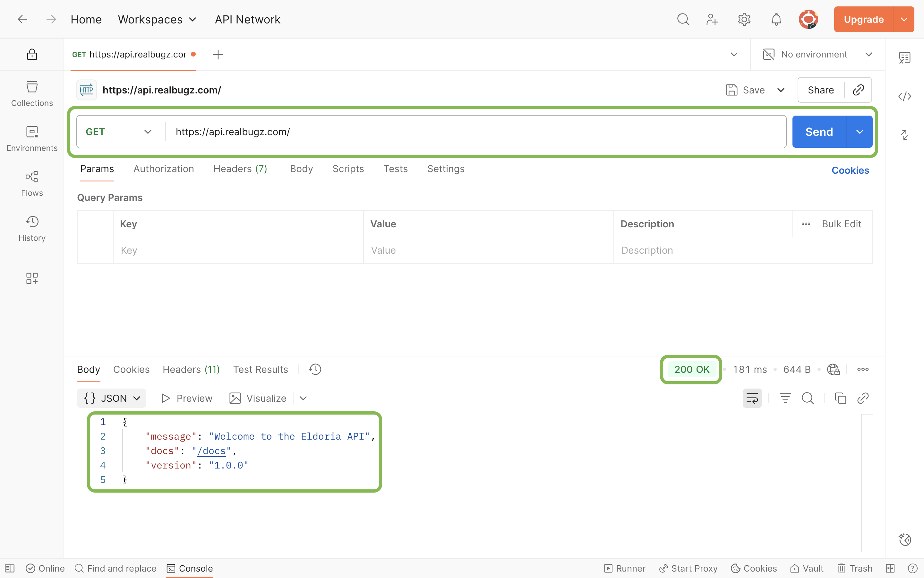924x578 pixels.
Task: Open the code snippet panel icon
Action: 904,96
